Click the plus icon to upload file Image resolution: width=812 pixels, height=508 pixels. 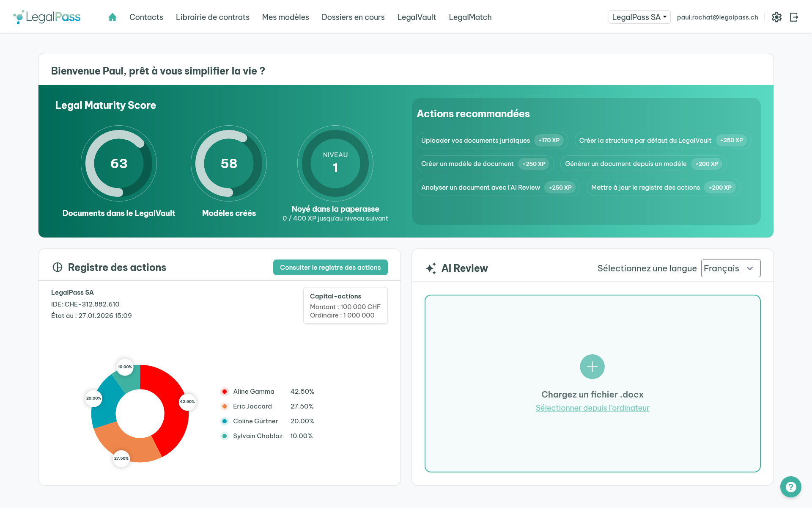pos(592,367)
